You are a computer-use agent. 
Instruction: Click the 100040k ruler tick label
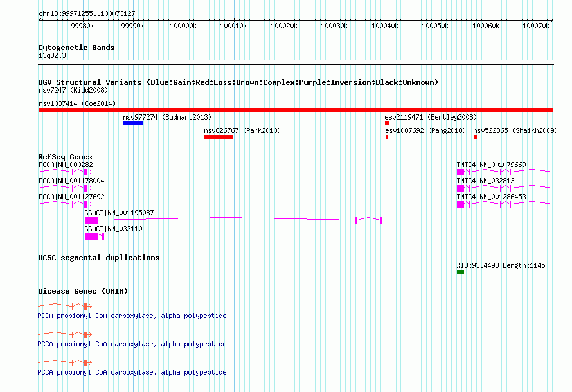[x=385, y=26]
